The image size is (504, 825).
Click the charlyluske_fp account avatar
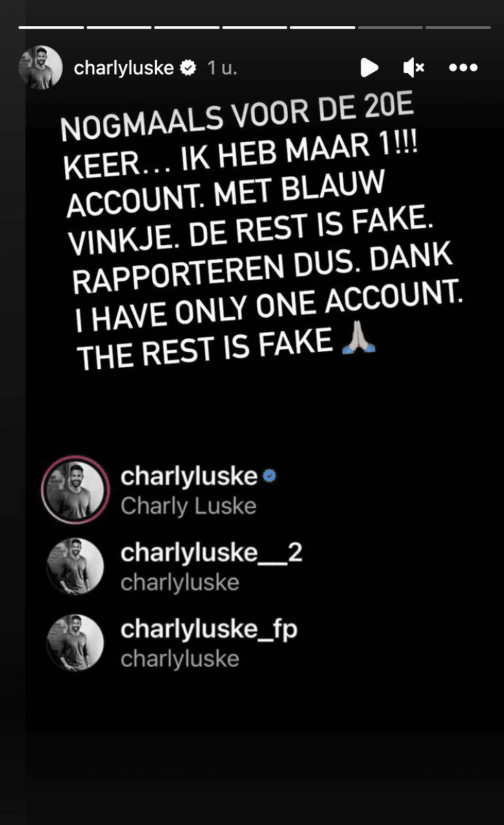click(75, 643)
